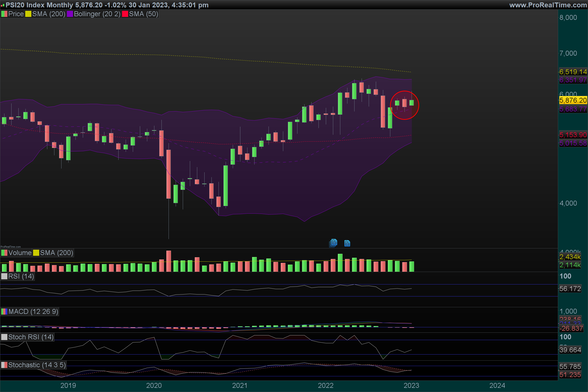Click the Stoch RSI legend icon
This screenshot has width=588, height=392.
(4, 337)
